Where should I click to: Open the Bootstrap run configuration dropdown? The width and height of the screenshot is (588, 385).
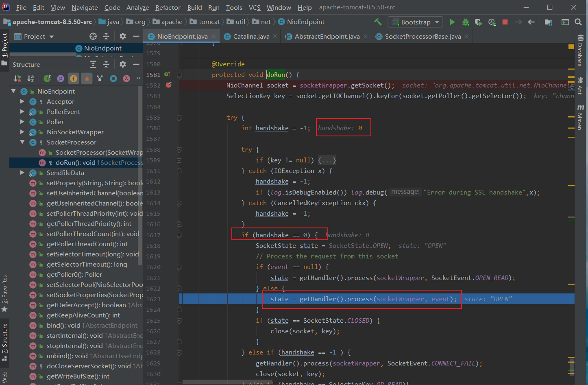tap(415, 22)
